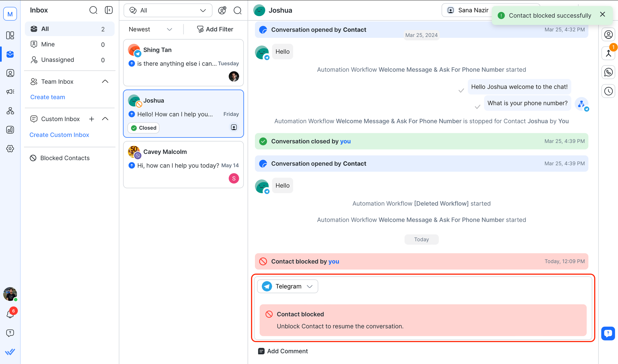Collapse the Team Inbox section
Screen dimensions: 618x364
pos(105,82)
